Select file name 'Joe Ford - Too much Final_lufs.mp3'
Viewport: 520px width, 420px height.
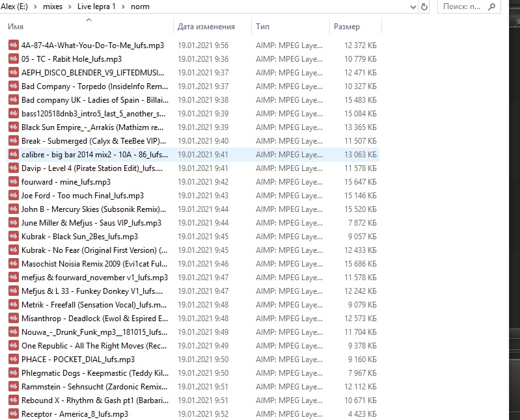83,196
